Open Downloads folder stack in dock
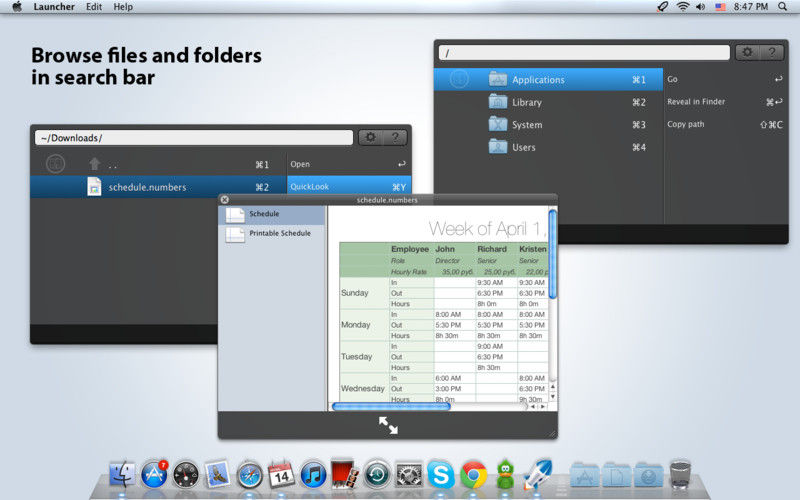Image resolution: width=800 pixels, height=500 pixels. (648, 475)
